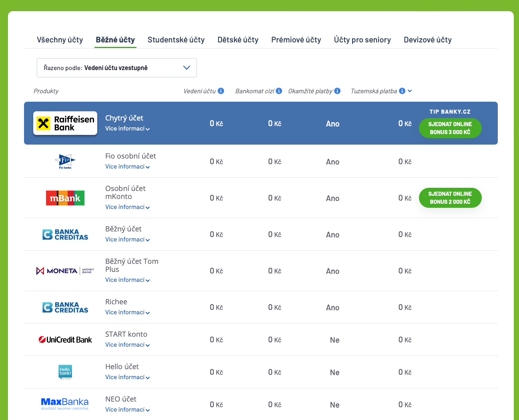Click the UniCredit Bank logo
519x420 pixels.
pyautogui.click(x=65, y=340)
